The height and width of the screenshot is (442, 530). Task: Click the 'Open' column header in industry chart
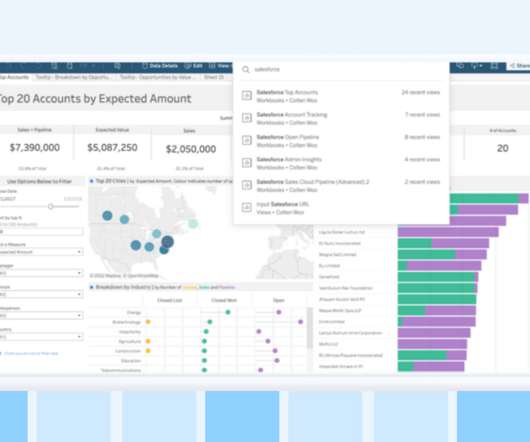[x=279, y=300]
